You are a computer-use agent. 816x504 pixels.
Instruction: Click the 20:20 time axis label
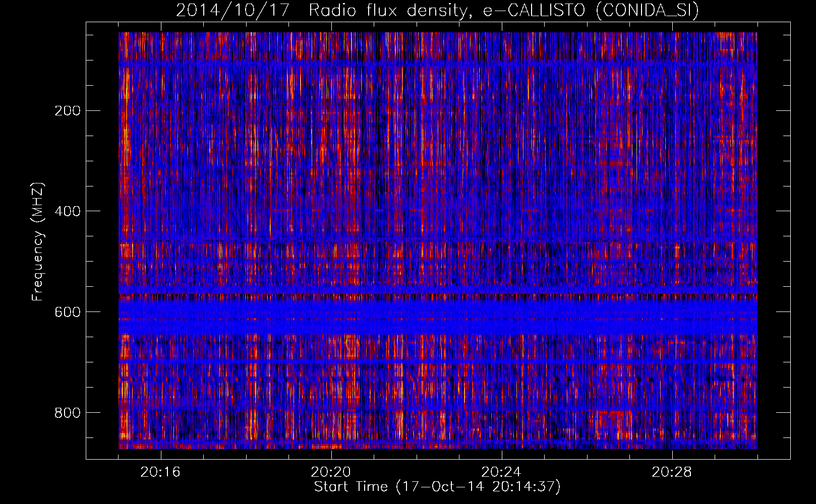[x=331, y=472]
